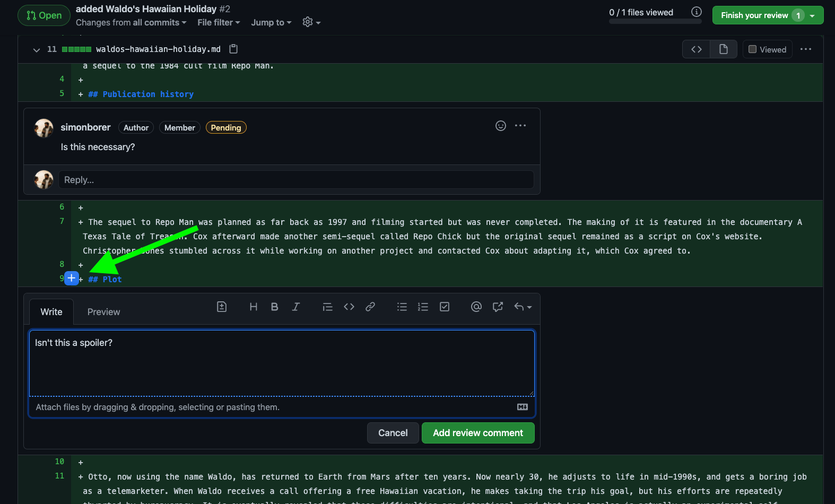Viewport: 835px width, 504px height.
Task: Collapse the waldos-hawaiian-holiday.md file diff
Action: [37, 49]
